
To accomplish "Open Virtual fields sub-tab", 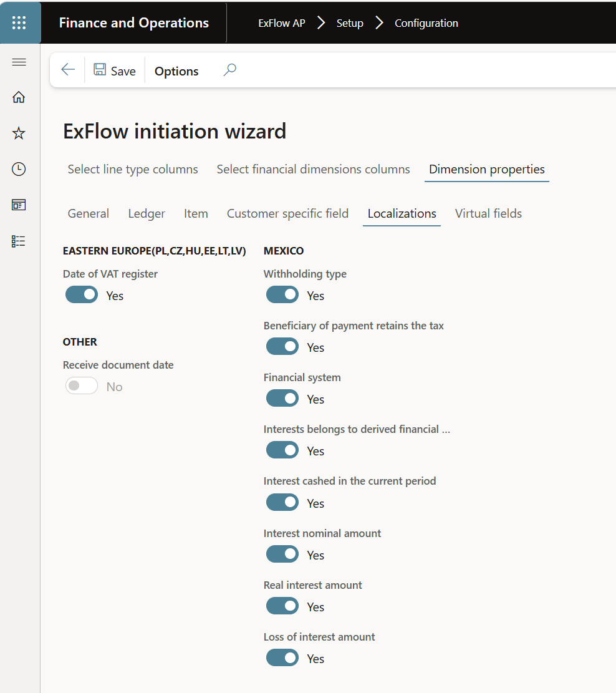I will click(488, 213).
